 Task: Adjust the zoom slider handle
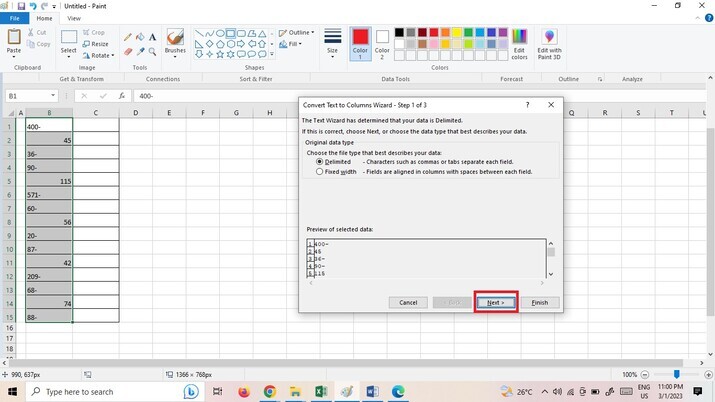(x=677, y=374)
